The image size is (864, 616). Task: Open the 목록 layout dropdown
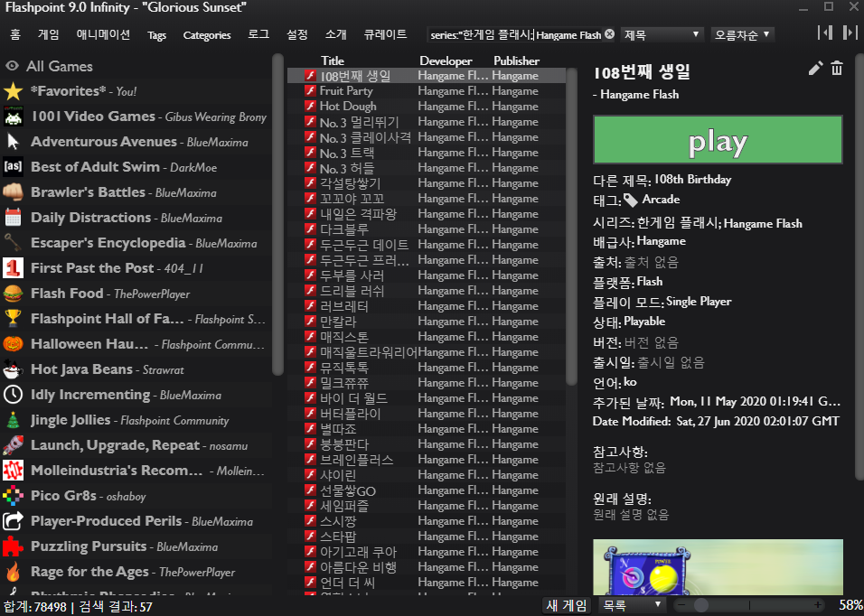click(632, 605)
